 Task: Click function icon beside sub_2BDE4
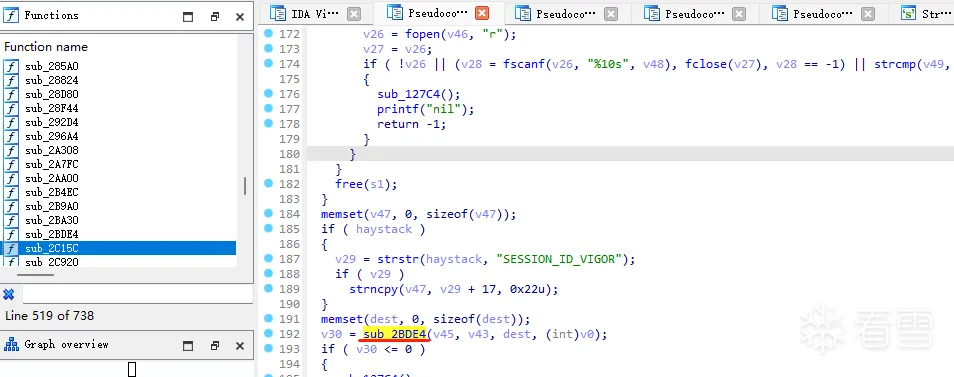(x=12, y=234)
